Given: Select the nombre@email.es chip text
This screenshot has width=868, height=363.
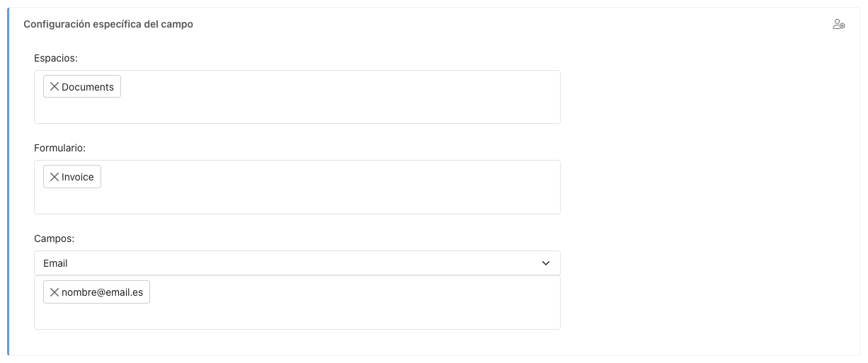Looking at the screenshot, I should pyautogui.click(x=102, y=292).
